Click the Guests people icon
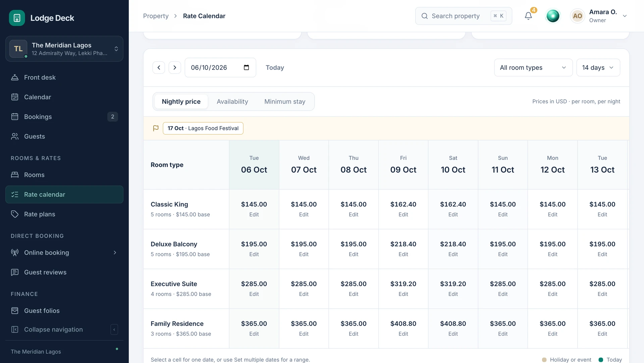 (15, 136)
